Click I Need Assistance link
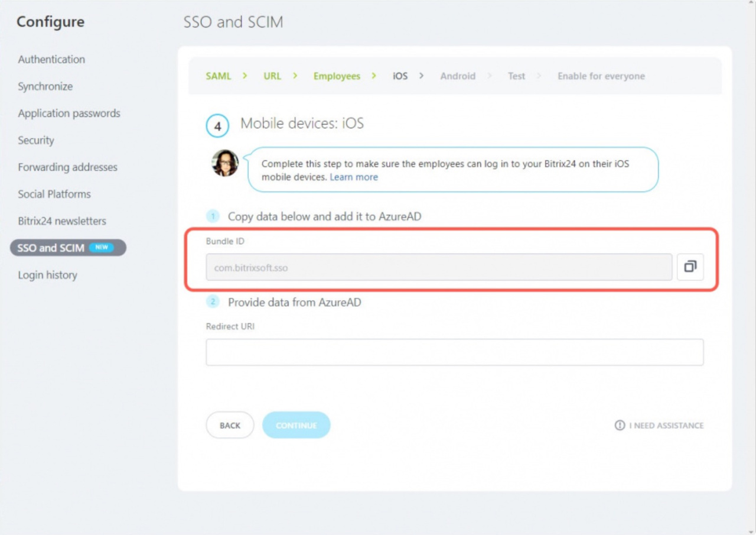Viewport: 756px width, 535px height. pos(666,425)
